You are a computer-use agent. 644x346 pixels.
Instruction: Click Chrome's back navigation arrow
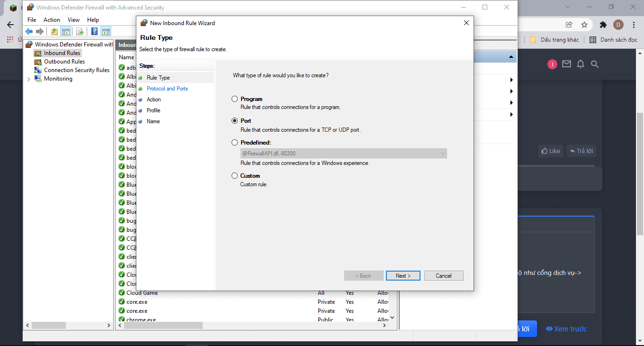(10, 25)
